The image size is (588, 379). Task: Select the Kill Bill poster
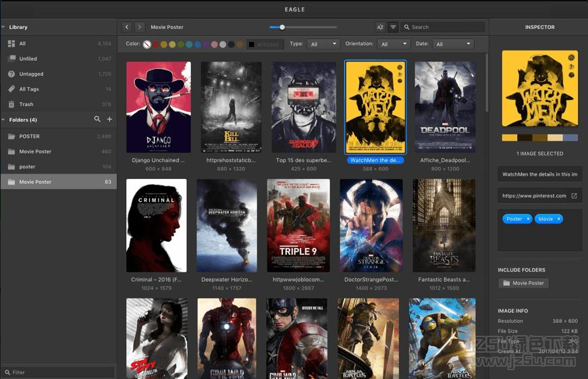click(231, 107)
